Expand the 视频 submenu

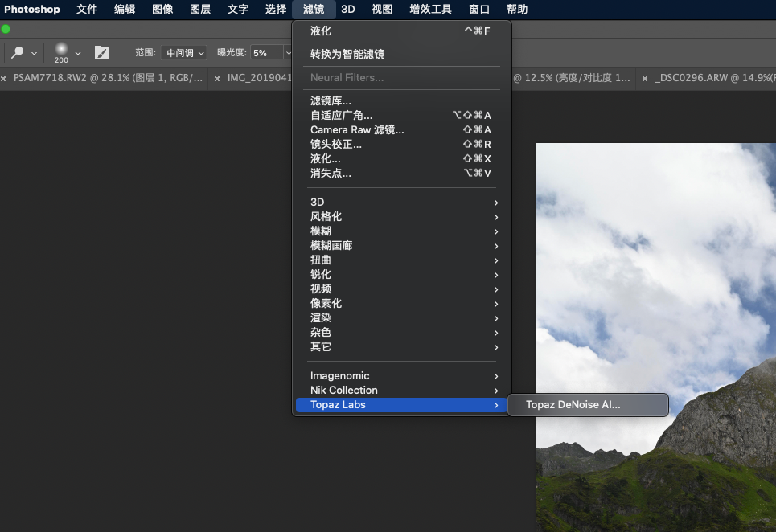(401, 289)
